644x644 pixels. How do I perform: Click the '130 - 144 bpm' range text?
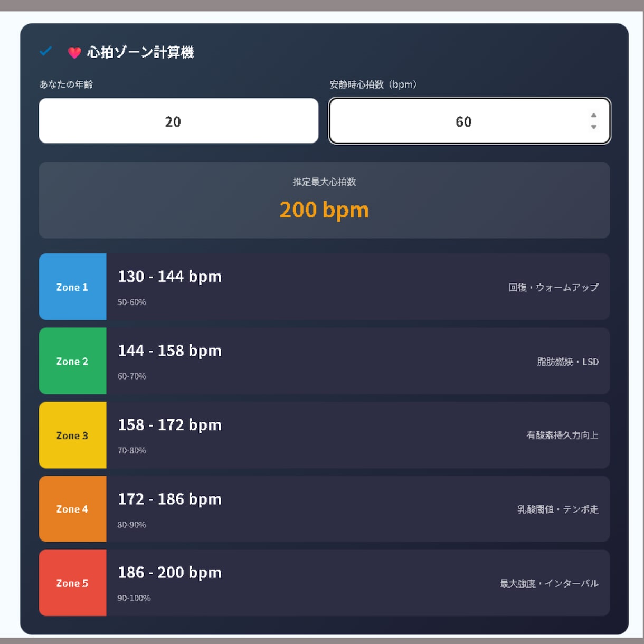[x=169, y=277]
